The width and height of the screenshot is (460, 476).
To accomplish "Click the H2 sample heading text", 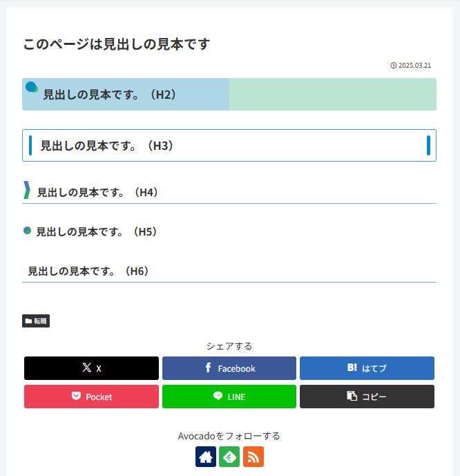I will pyautogui.click(x=110, y=95).
